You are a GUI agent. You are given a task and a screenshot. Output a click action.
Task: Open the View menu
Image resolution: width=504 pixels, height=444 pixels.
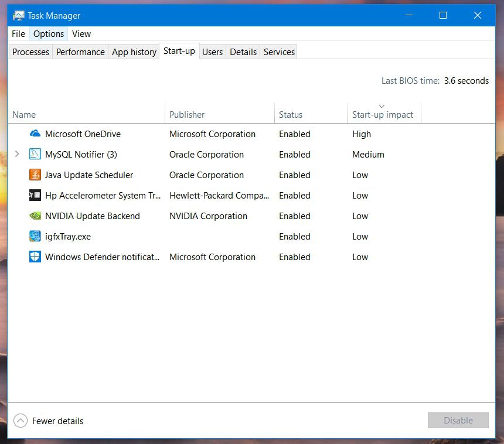click(x=81, y=34)
